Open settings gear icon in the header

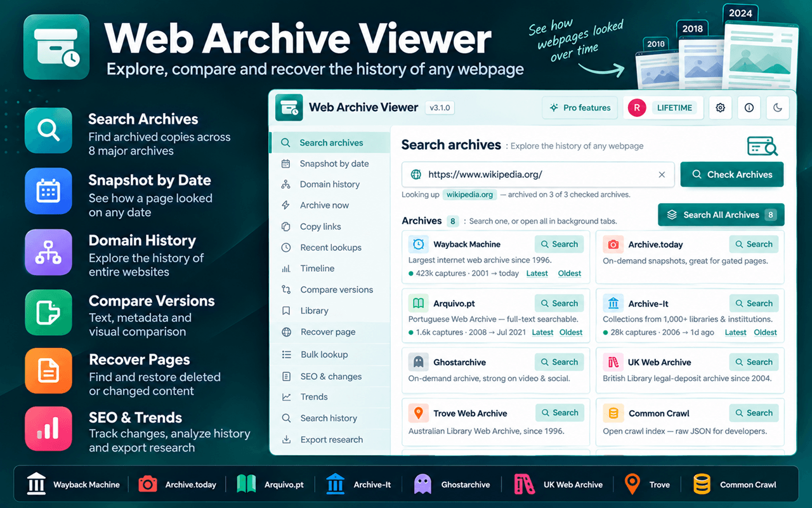pyautogui.click(x=720, y=108)
